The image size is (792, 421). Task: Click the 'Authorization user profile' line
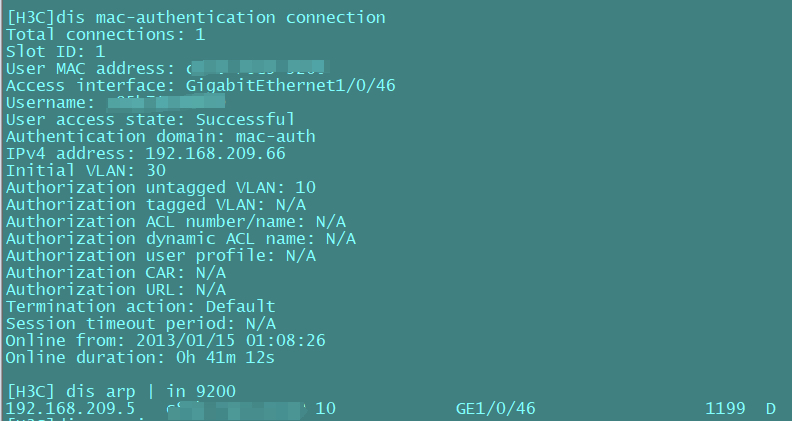click(x=161, y=256)
